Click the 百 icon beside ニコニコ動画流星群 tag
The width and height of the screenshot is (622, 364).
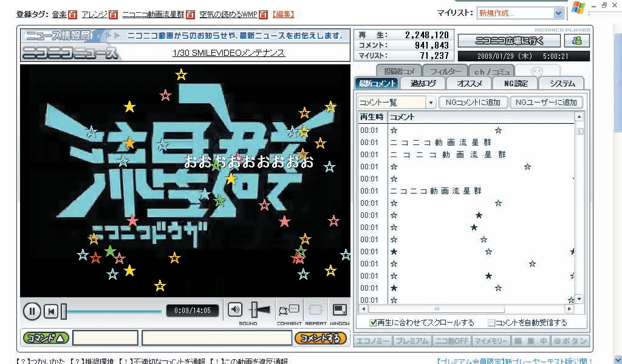pos(190,15)
